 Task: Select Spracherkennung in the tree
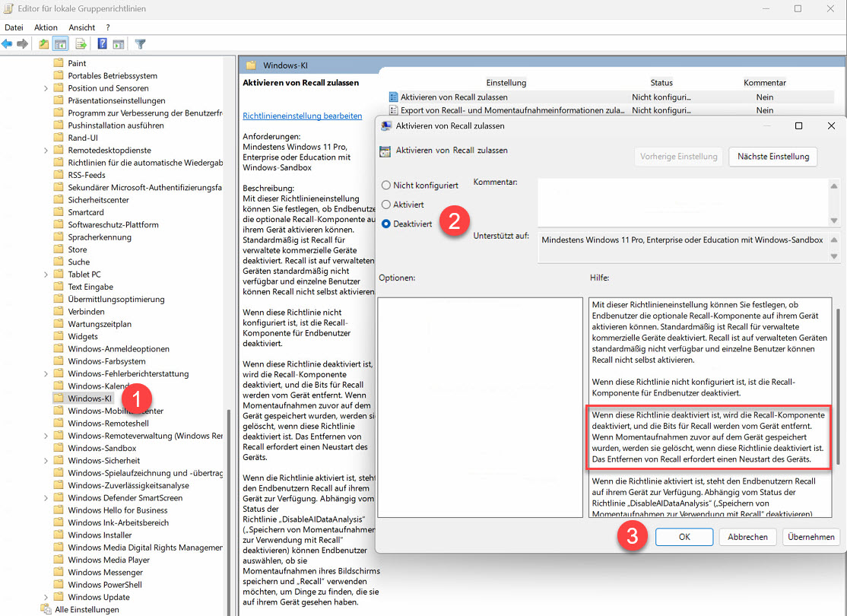click(100, 237)
